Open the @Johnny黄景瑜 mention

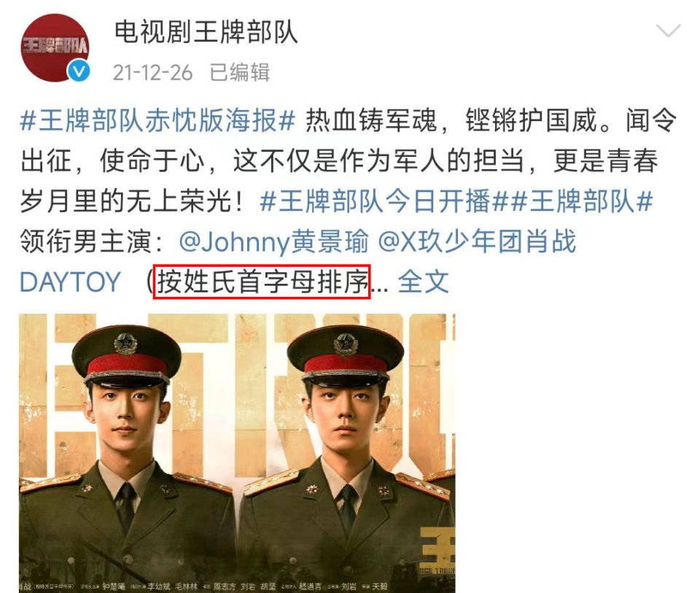(x=274, y=241)
